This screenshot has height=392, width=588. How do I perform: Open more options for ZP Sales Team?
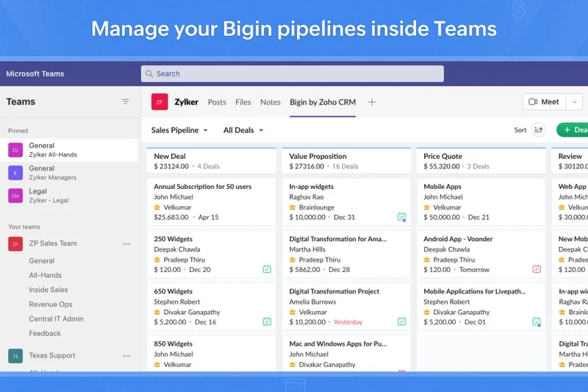click(x=126, y=244)
